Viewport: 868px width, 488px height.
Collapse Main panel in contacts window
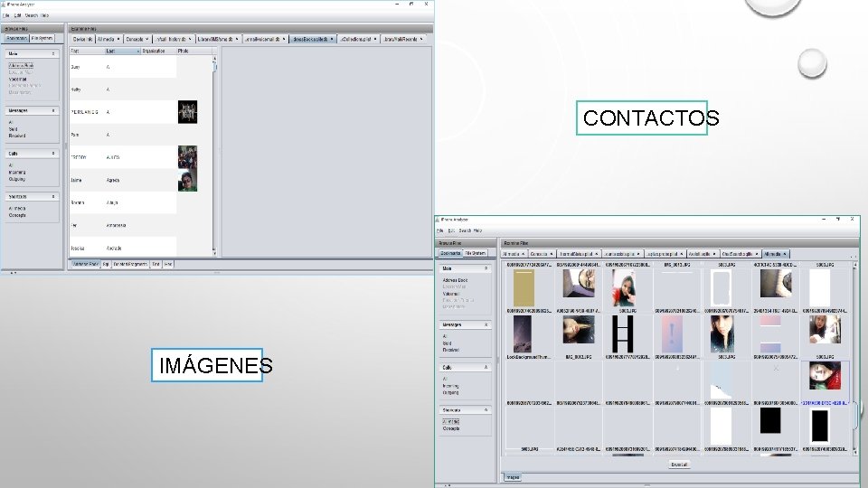tap(53, 53)
